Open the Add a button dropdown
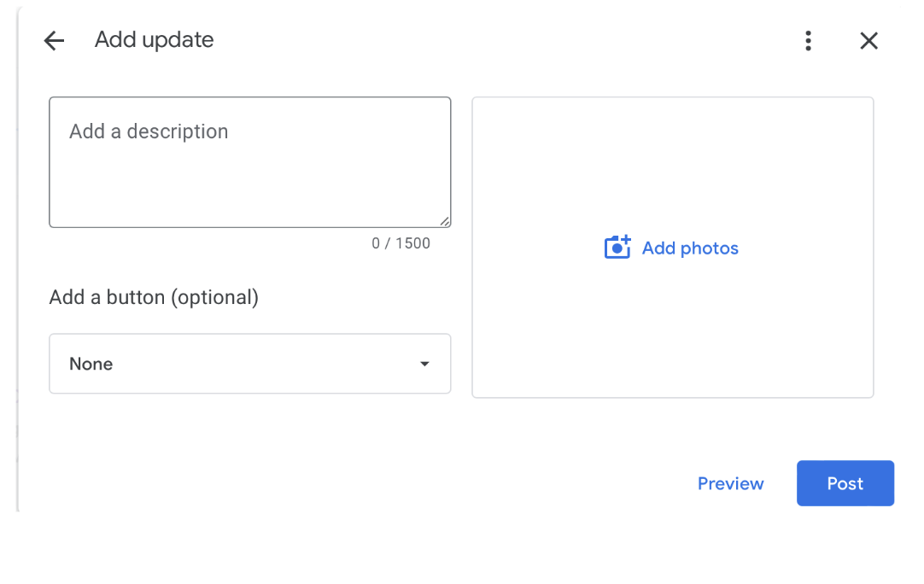This screenshot has height=584, width=924. 249,364
